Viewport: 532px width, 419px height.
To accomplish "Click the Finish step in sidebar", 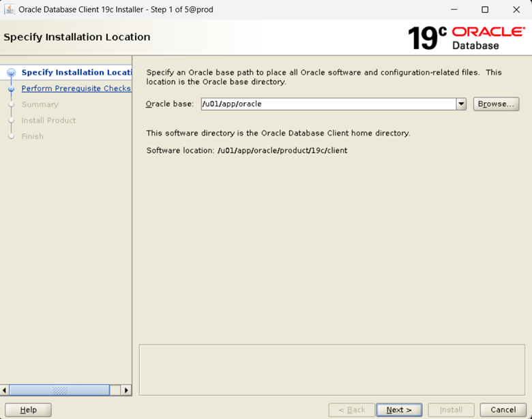I will tap(33, 136).
